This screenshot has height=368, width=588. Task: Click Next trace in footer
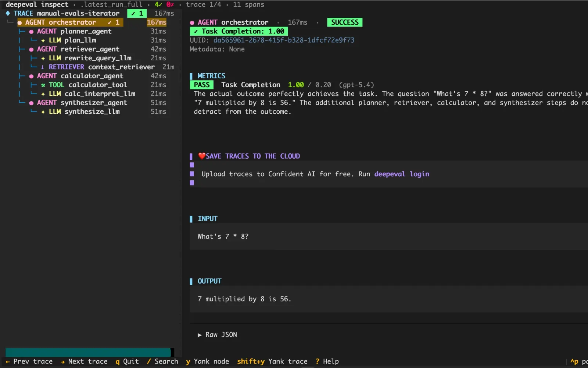tap(84, 361)
